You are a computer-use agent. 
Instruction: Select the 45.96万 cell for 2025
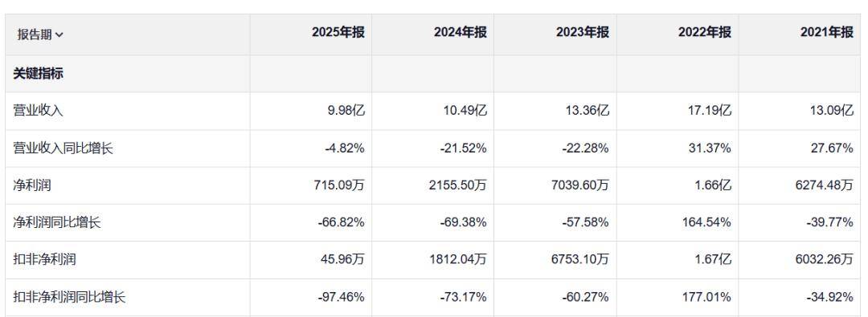point(342,259)
